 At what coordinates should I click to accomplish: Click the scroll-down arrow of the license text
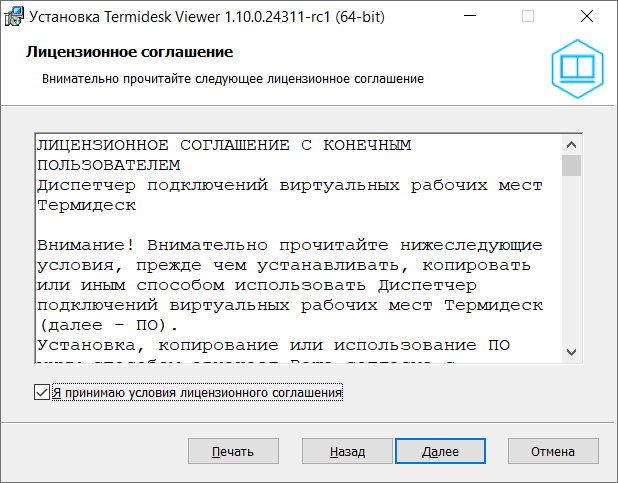[571, 350]
